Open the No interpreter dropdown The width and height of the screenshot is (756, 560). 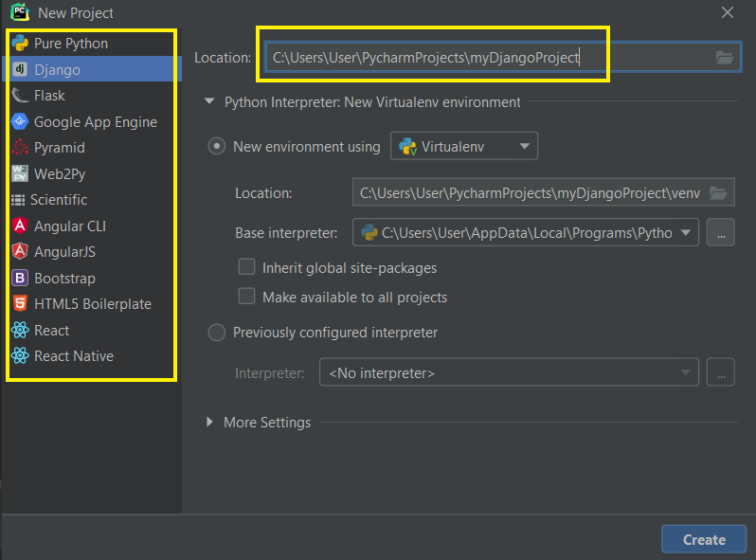[509, 372]
